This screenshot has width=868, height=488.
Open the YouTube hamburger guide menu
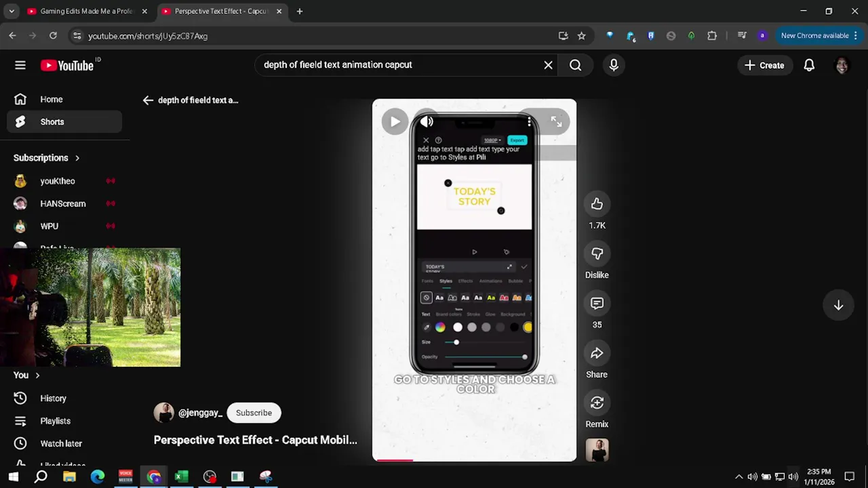[20, 65]
